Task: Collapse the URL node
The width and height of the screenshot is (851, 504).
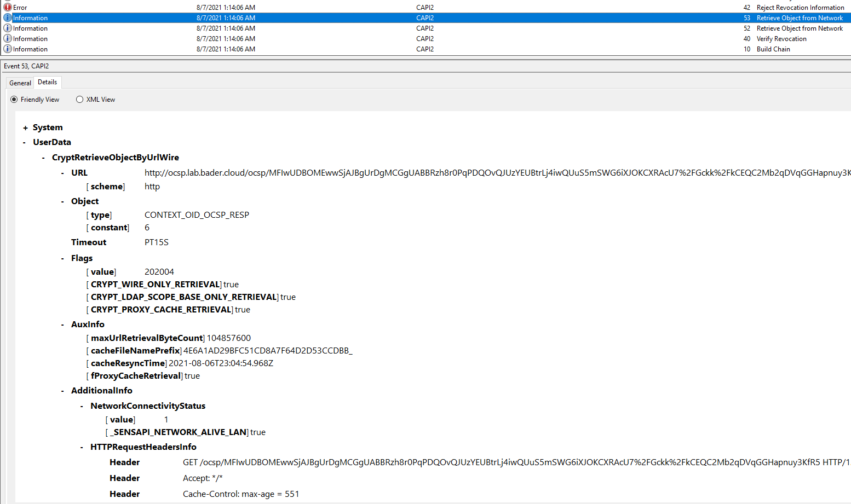Action: coord(62,172)
